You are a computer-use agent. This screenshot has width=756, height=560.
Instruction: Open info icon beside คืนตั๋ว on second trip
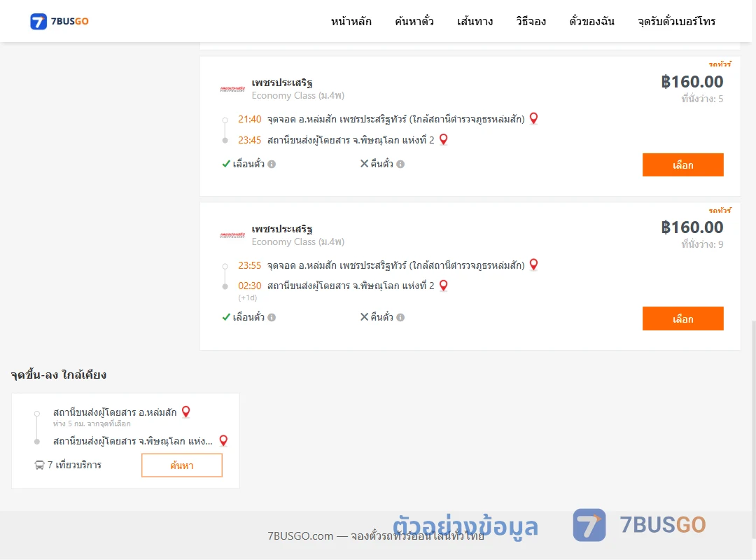[x=400, y=317]
